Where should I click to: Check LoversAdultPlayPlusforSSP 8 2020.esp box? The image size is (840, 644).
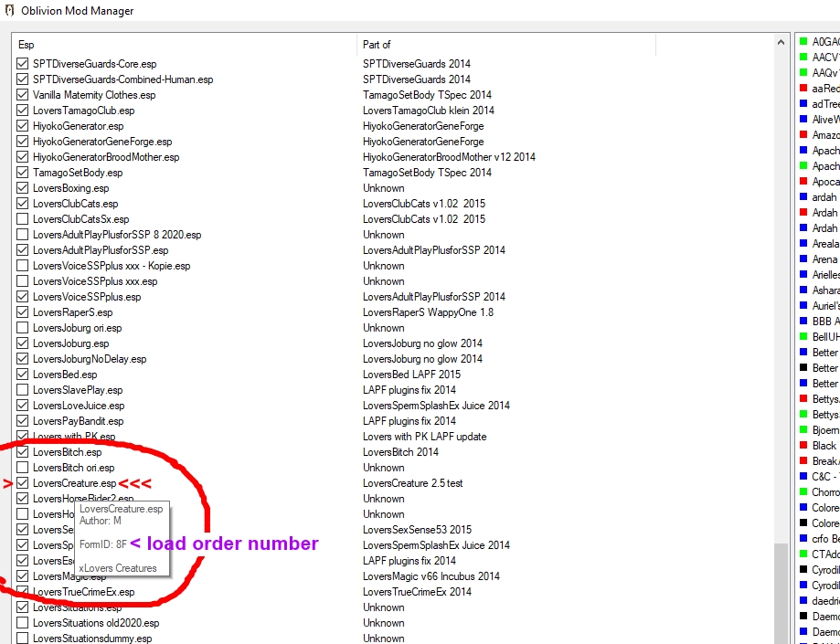(23, 235)
